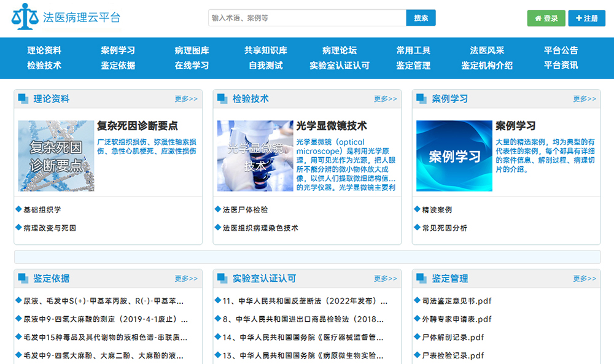Click the 搜索 search button
The height and width of the screenshot is (364, 614).
coord(421,18)
